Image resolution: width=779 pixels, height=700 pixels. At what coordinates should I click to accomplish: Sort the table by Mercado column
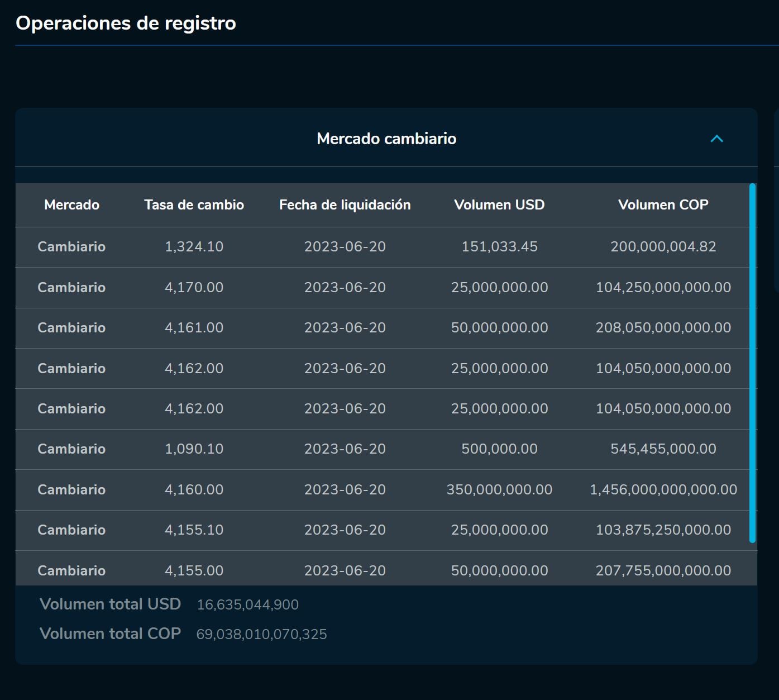point(71,204)
